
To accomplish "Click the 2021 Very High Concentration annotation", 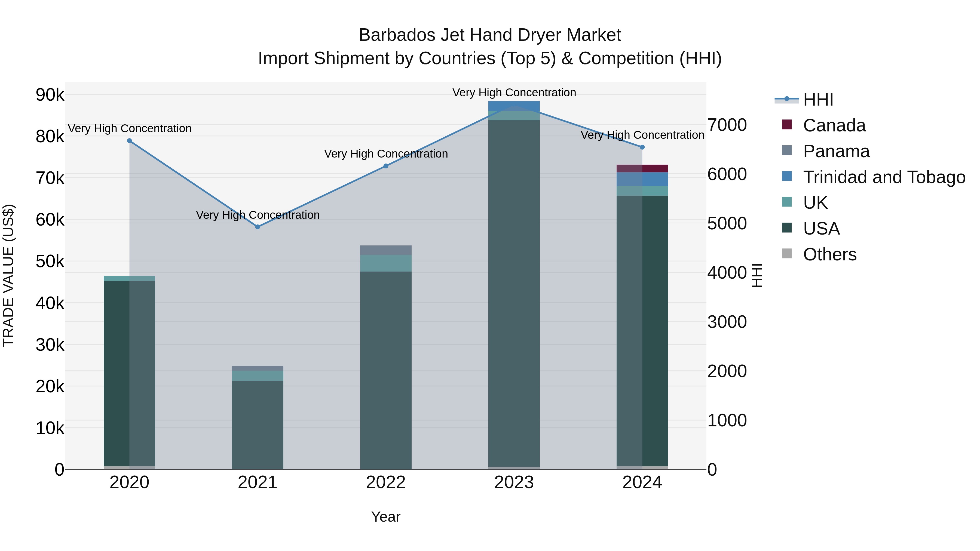I will (x=258, y=215).
